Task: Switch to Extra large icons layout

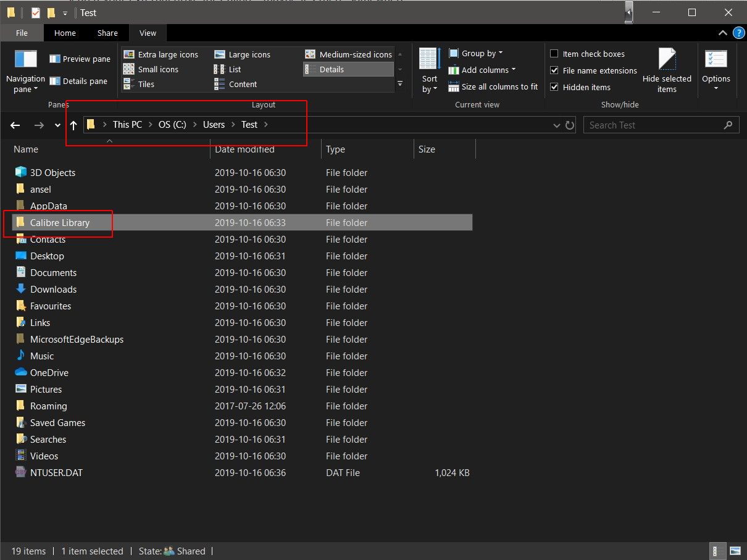Action: (x=161, y=54)
